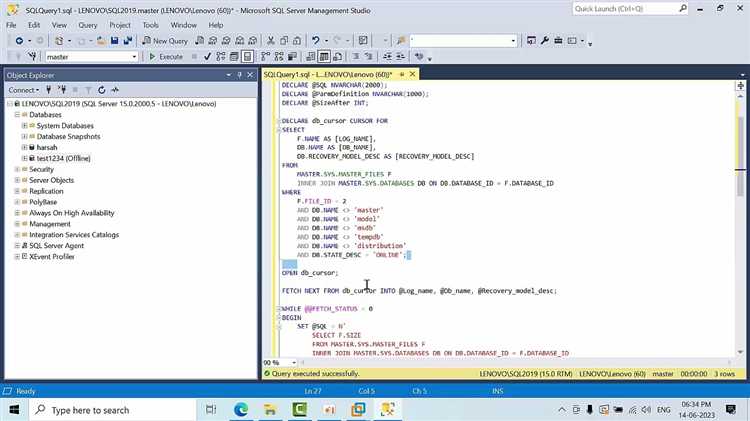
Task: Click the Windows Start button
Action: (14, 409)
